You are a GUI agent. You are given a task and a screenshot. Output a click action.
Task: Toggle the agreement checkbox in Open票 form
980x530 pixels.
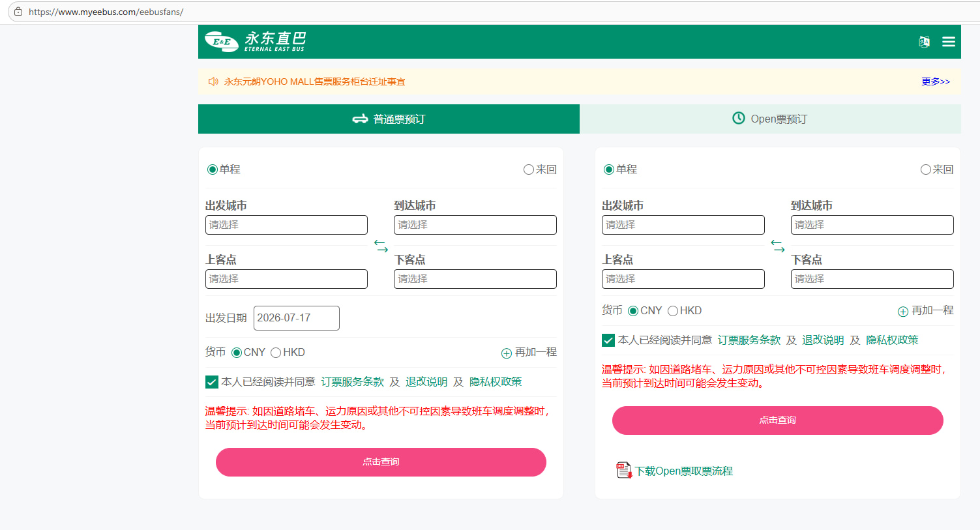pyautogui.click(x=608, y=340)
